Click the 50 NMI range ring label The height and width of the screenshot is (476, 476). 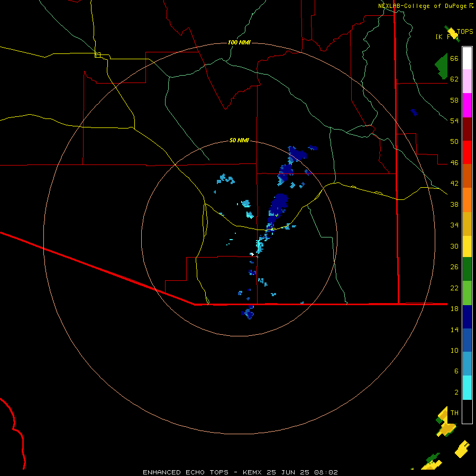(239, 140)
